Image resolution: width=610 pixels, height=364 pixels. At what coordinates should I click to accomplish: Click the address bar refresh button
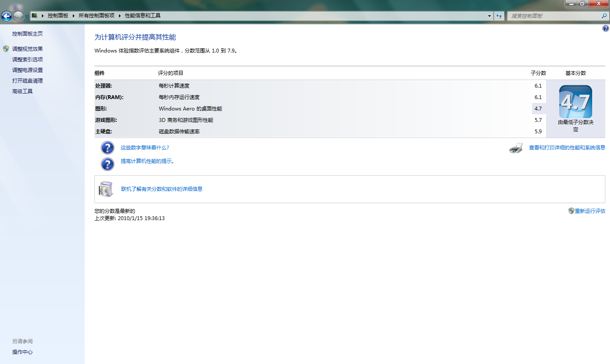point(499,16)
